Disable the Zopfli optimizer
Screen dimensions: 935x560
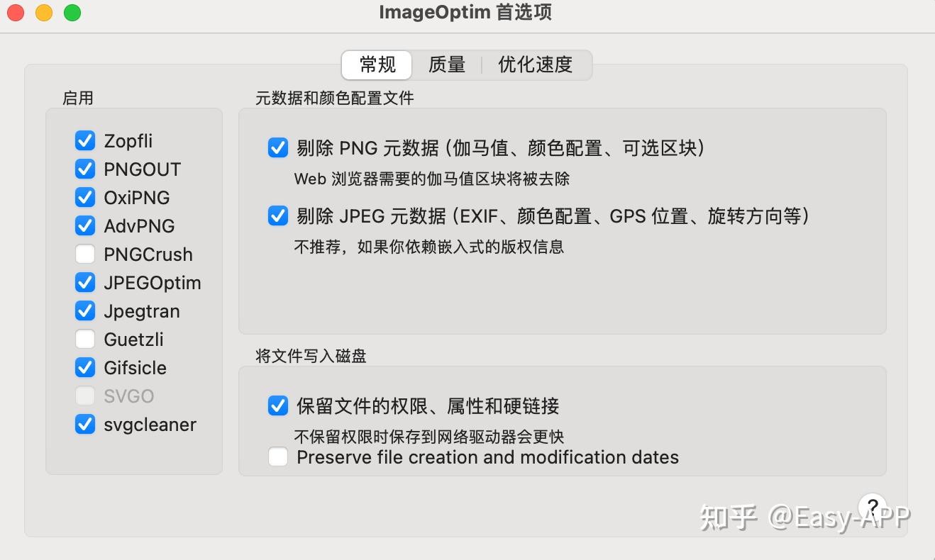[x=84, y=140]
